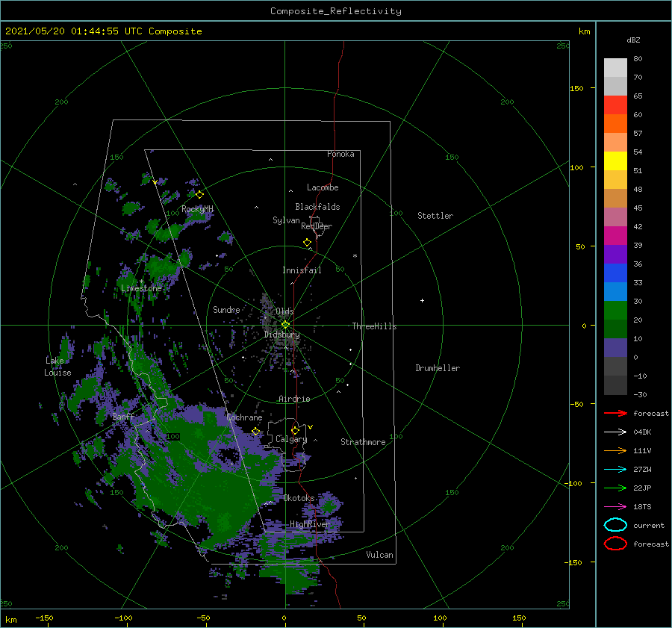
Task: Click the -150 tick on bottom axis
Action: (44, 618)
